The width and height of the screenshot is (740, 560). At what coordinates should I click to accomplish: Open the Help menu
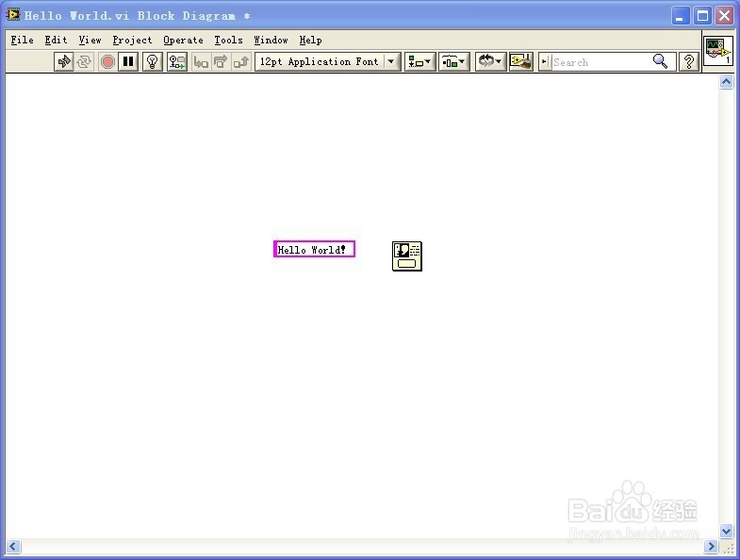point(310,41)
